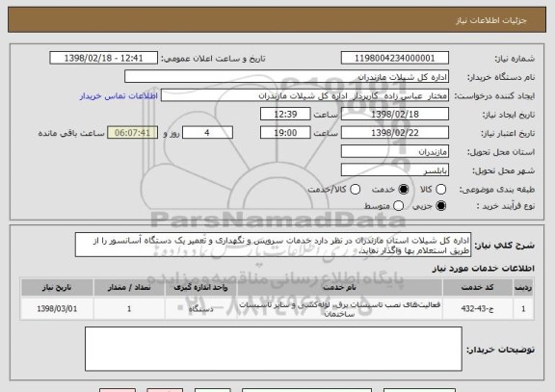This screenshot has height=392, width=555.
Task: Click the page title جزئیات اطلاعات نیاز
Action: pyautogui.click(x=491, y=20)
